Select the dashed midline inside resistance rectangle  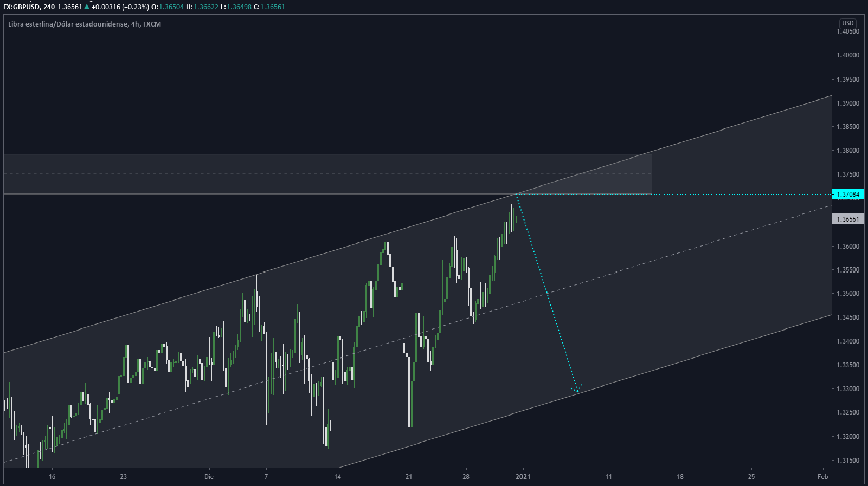[x=271, y=174]
